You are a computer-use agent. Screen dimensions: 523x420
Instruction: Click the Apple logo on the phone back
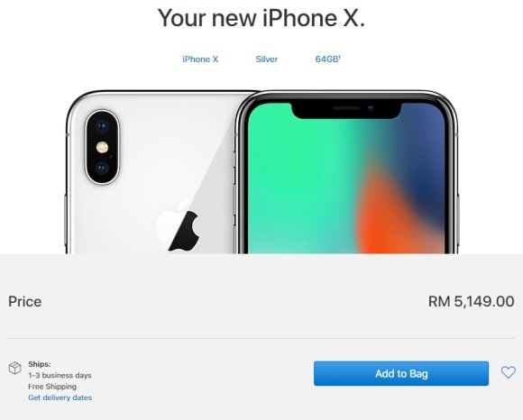click(179, 226)
